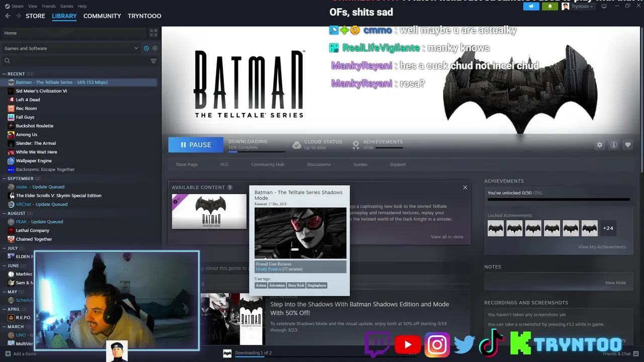Select Slender: The Arrival
Image resolution: width=644 pixels, height=362 pixels.
[x=36, y=143]
